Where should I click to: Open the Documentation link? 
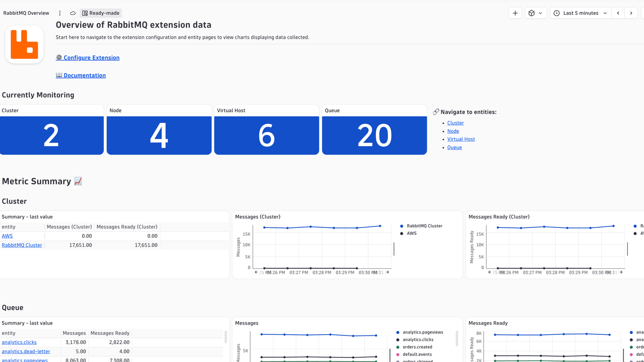click(81, 75)
